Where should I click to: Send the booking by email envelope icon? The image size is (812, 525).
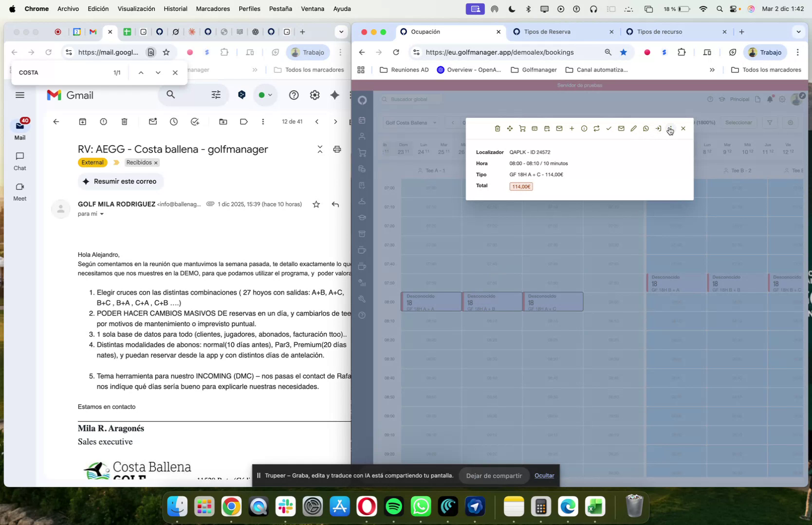click(x=559, y=128)
